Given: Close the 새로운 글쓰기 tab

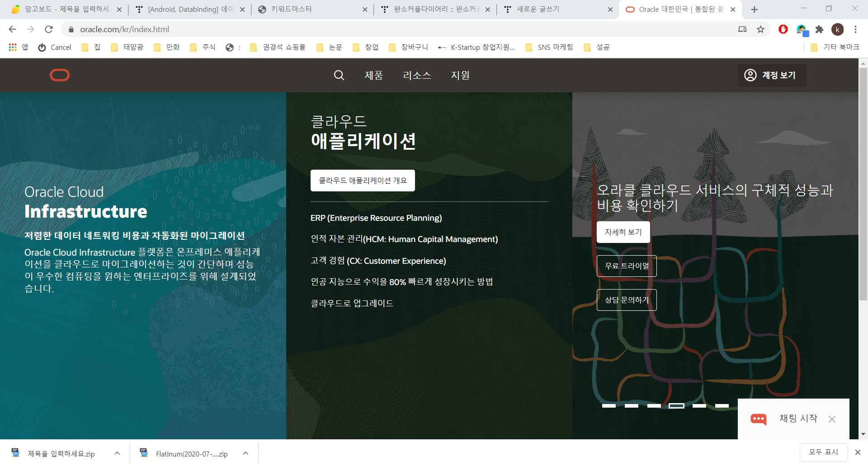Looking at the screenshot, I should (610, 10).
